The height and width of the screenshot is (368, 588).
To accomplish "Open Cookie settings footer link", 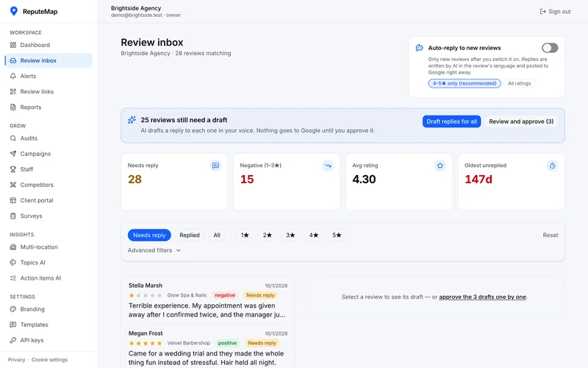I will (x=49, y=360).
